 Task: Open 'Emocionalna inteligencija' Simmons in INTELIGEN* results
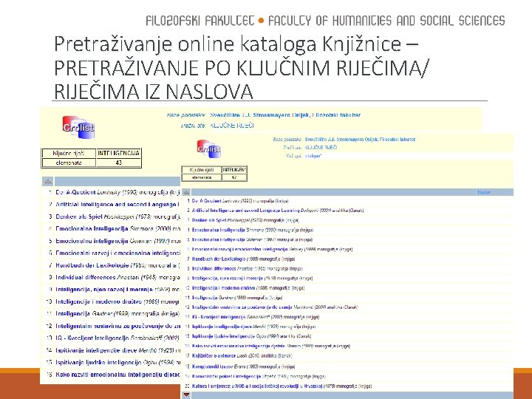click(219, 230)
